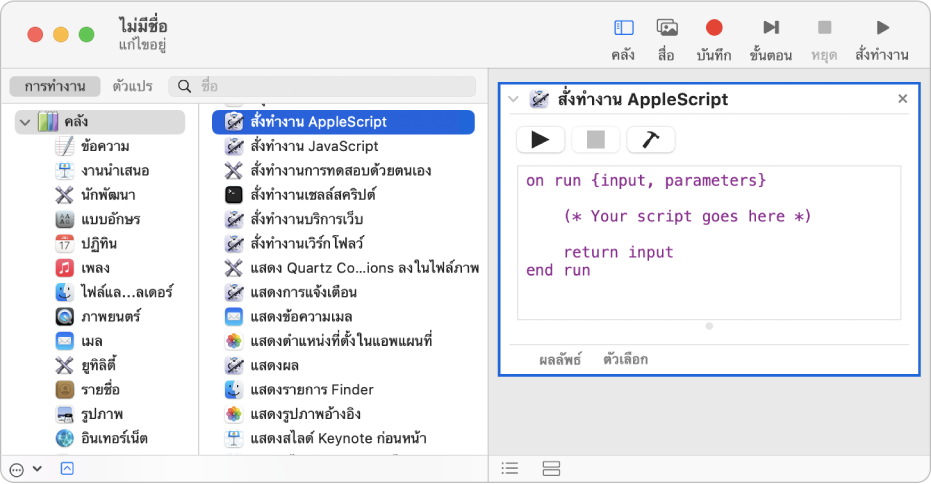
Task: Show the variables split view icon
Action: click(551, 468)
